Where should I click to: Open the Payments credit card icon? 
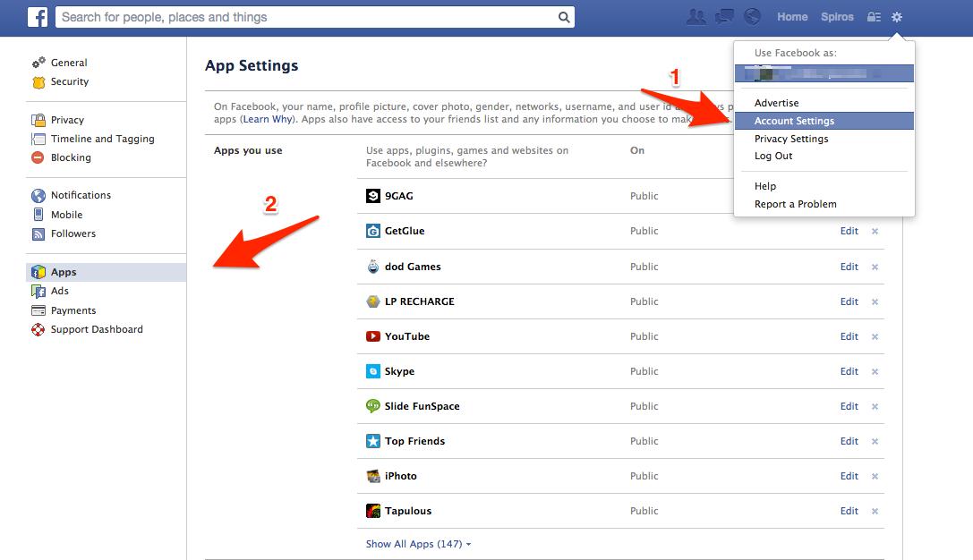coord(40,310)
